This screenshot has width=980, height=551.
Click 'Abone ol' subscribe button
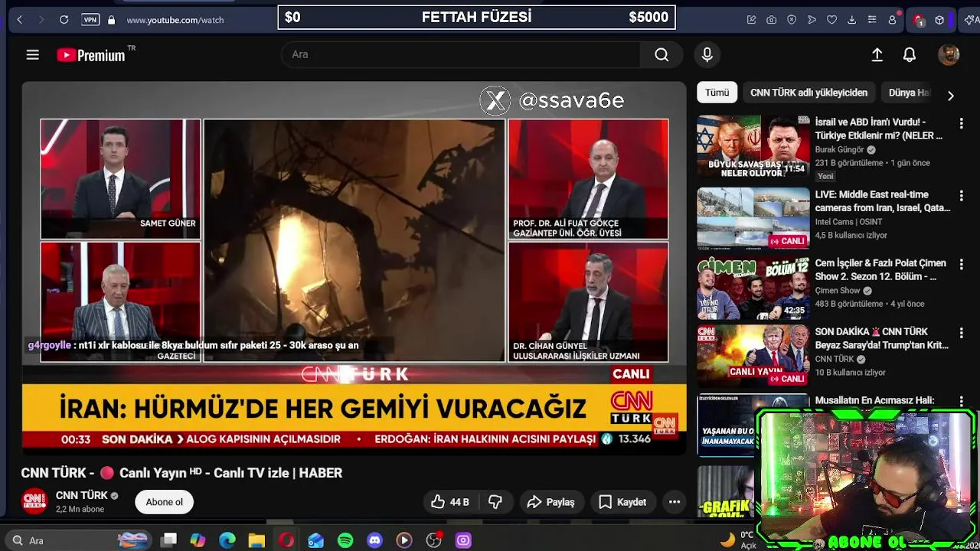pos(165,502)
